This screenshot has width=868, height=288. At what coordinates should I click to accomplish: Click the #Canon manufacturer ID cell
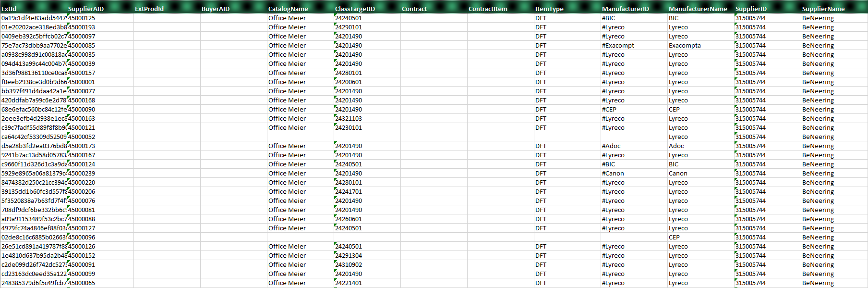[613, 174]
